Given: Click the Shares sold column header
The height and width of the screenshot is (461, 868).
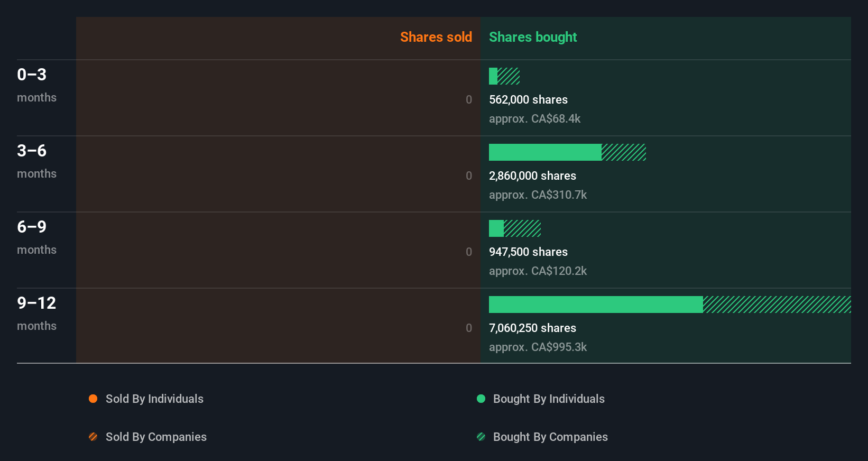Looking at the screenshot, I should tap(436, 37).
